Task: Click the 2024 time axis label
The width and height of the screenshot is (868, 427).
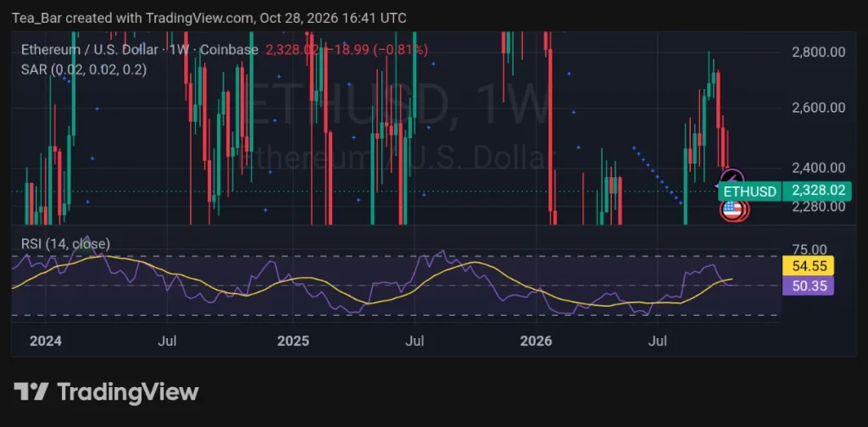Action: click(x=46, y=341)
